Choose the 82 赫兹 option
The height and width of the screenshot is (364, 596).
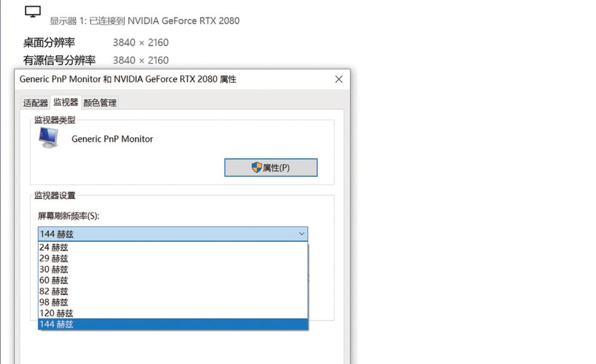54,291
